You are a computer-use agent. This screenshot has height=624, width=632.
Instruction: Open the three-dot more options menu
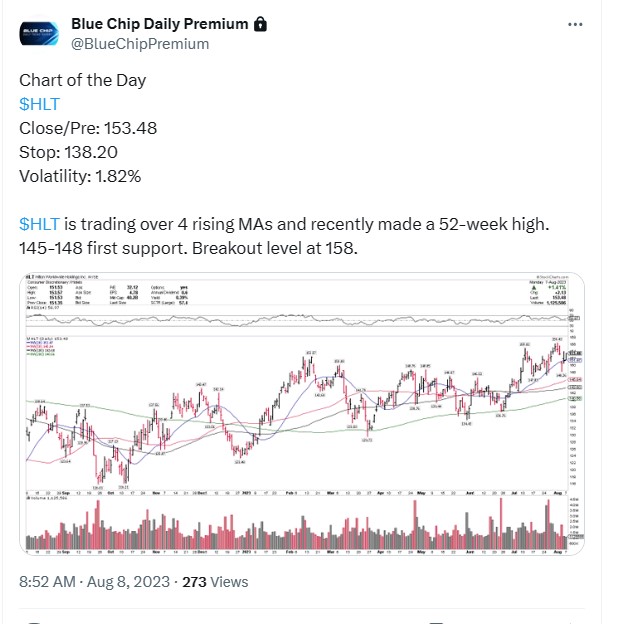click(575, 25)
